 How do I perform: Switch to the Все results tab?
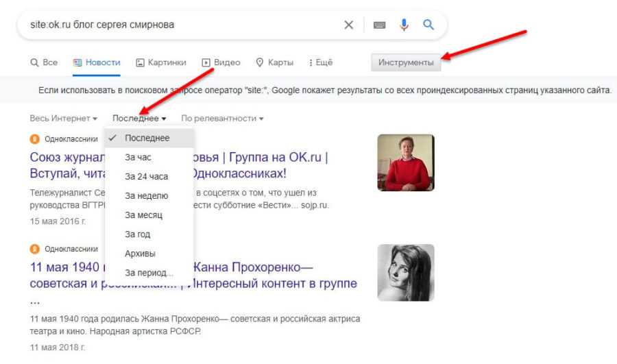pyautogui.click(x=44, y=62)
